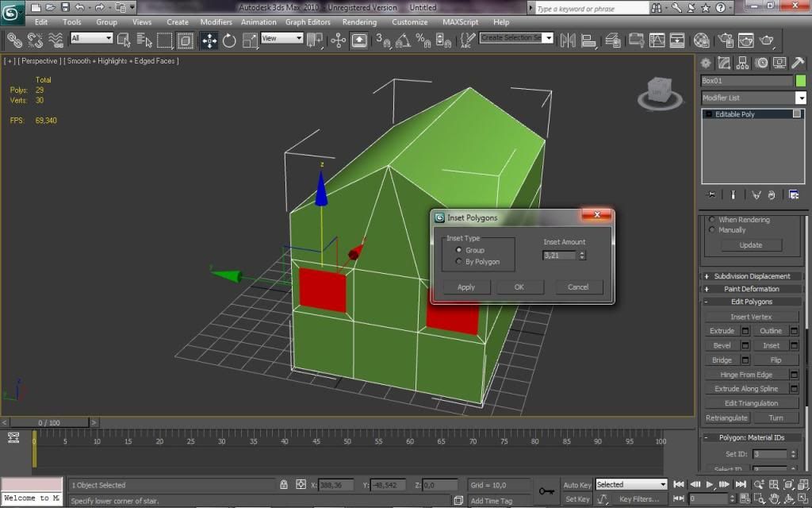Click the green object color swatch
The height and width of the screenshot is (508, 812).
point(801,80)
